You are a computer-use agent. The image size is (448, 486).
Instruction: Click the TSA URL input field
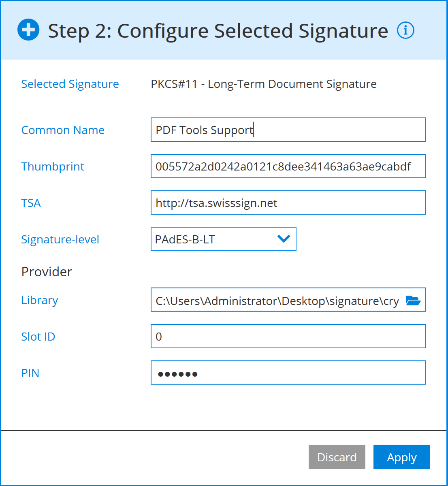pos(288,202)
